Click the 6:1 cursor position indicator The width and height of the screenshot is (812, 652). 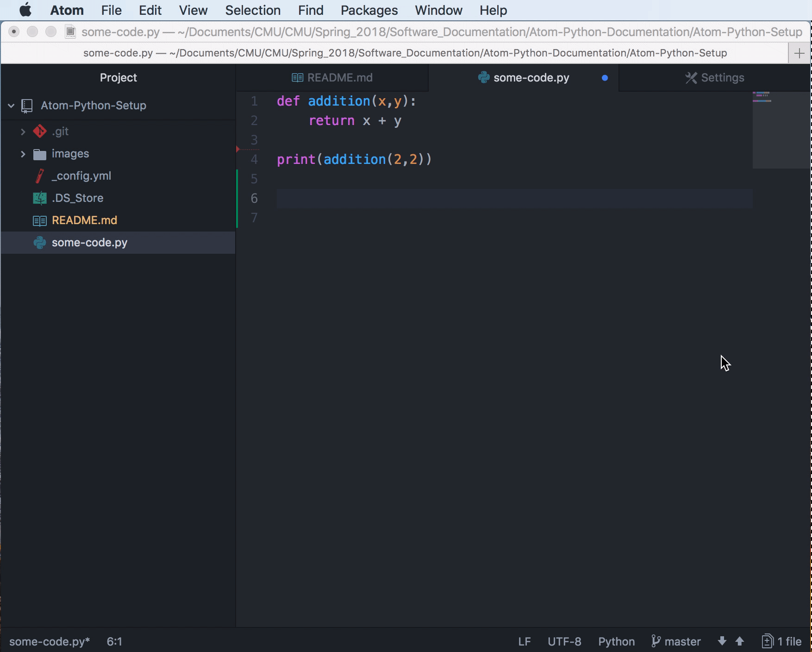(x=114, y=641)
